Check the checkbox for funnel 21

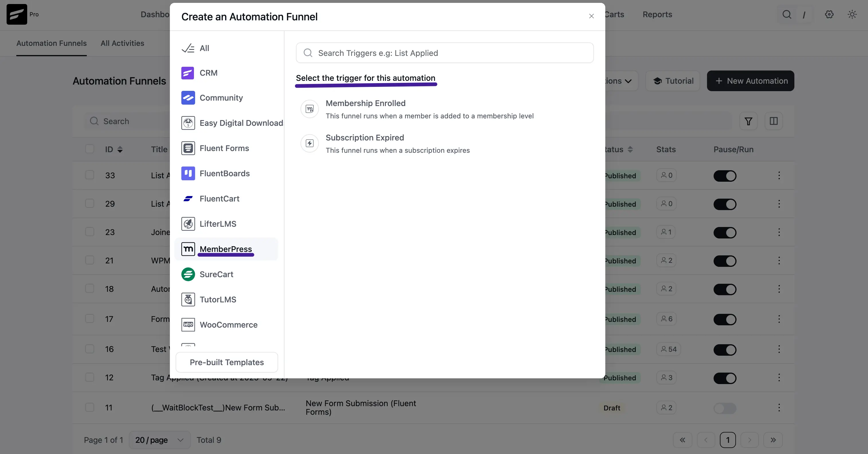[90, 260]
